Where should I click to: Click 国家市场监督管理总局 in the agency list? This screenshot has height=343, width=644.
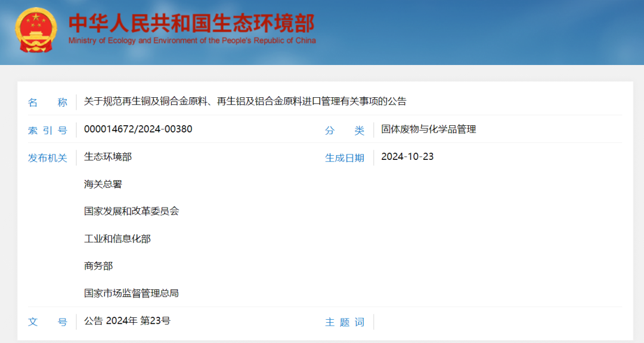pyautogui.click(x=131, y=293)
